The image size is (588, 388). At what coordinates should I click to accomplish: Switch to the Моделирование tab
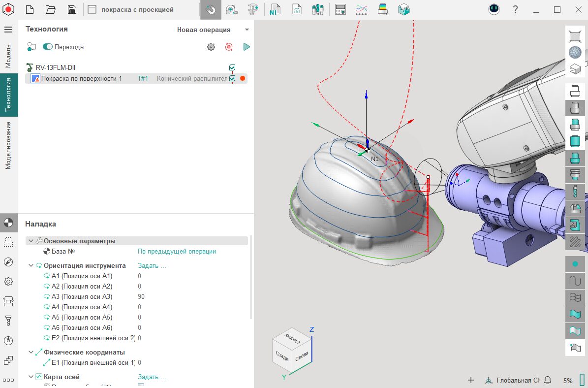click(x=8, y=145)
